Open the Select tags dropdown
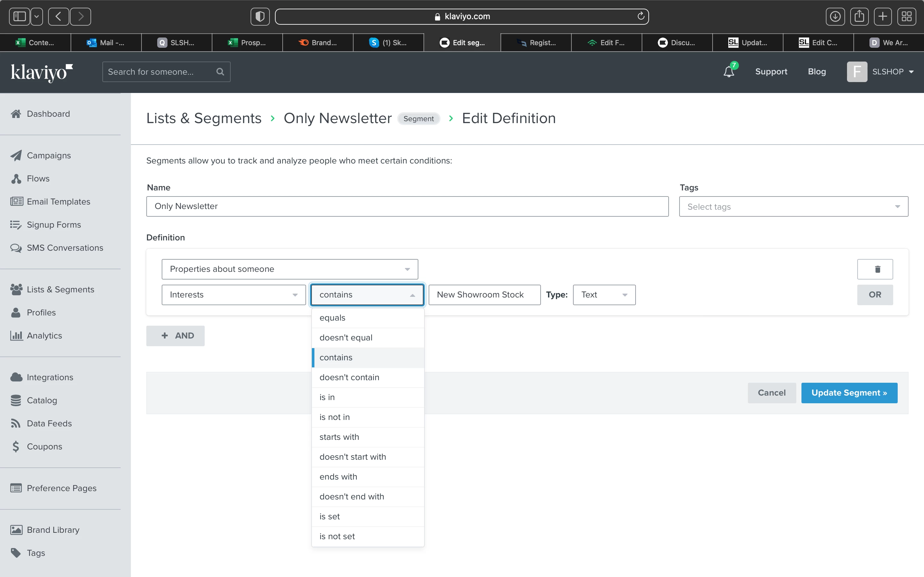The height and width of the screenshot is (577, 924). (x=793, y=206)
